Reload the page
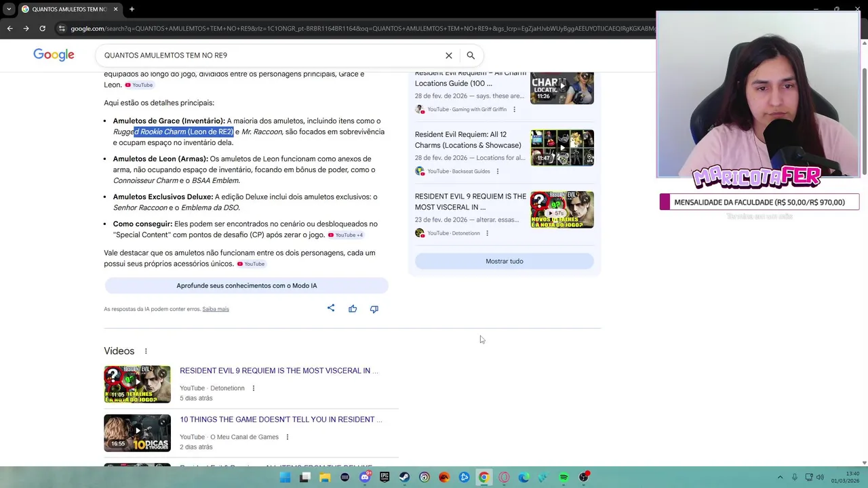The width and height of the screenshot is (868, 488). [x=42, y=28]
